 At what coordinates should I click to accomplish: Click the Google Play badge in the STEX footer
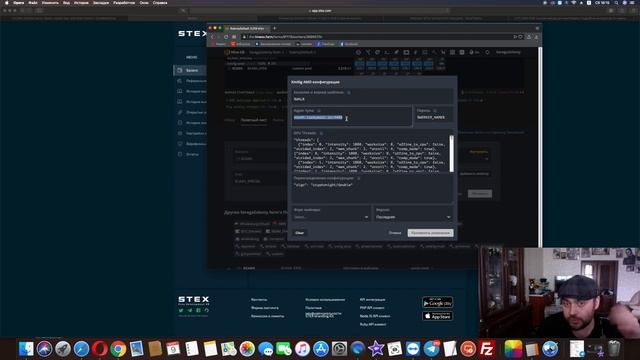point(437,302)
